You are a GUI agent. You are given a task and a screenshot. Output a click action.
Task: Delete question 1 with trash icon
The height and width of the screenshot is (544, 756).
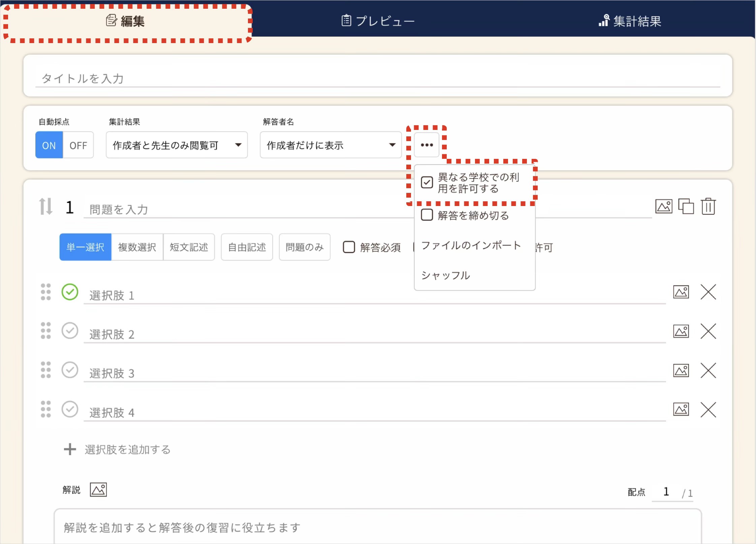(x=708, y=206)
